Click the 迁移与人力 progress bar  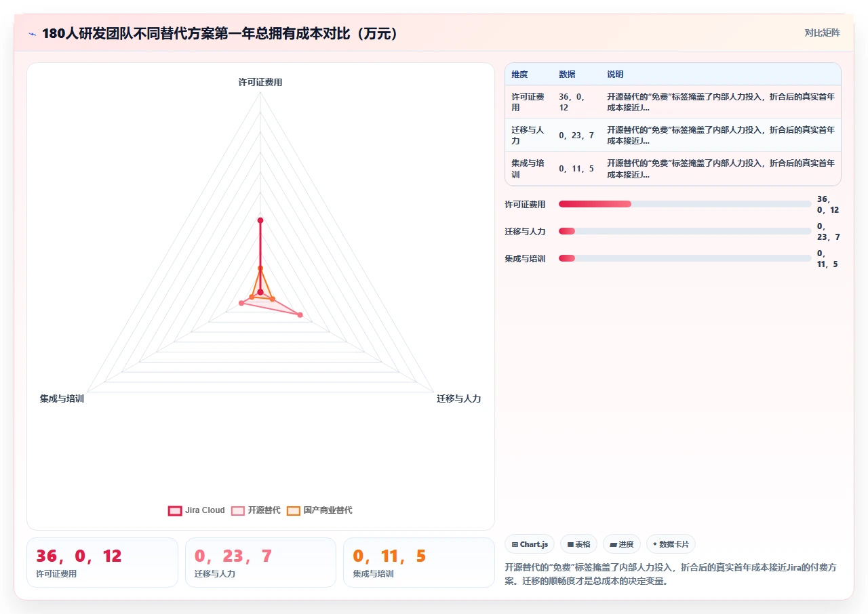[685, 231]
